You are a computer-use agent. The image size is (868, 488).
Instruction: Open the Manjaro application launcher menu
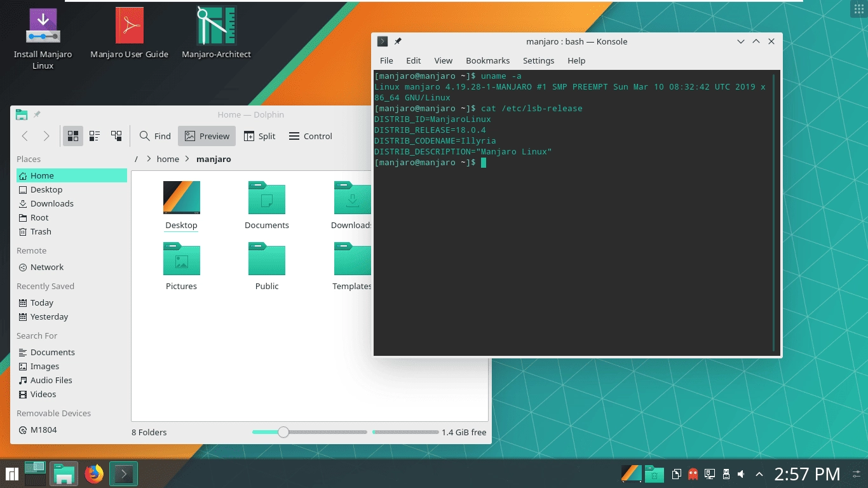pos(11,473)
